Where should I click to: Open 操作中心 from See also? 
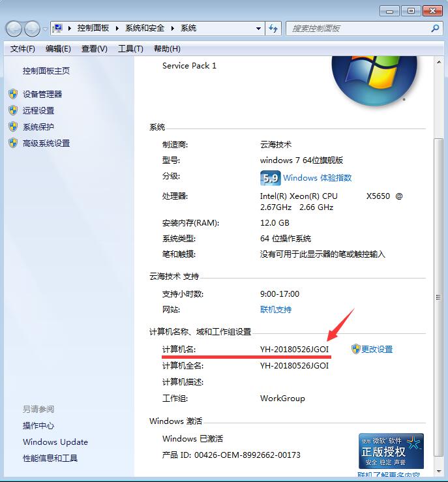tap(38, 425)
